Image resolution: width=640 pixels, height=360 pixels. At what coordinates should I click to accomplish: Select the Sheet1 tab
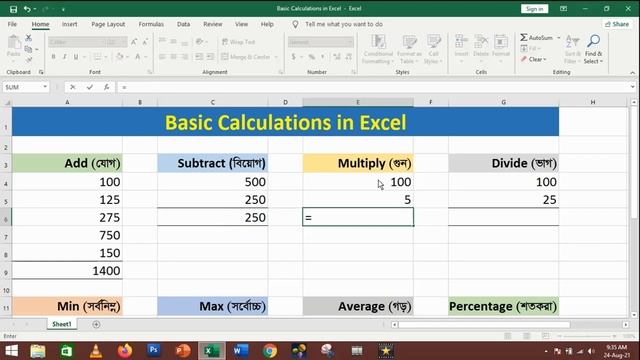(x=62, y=324)
